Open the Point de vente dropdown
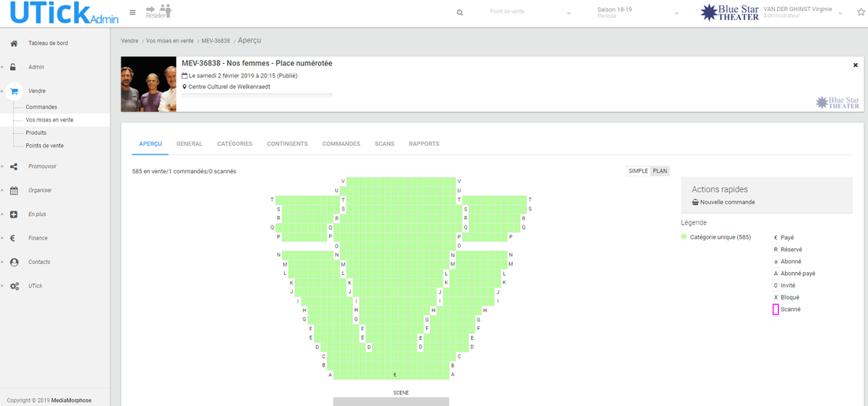This screenshot has height=406, width=868. (529, 13)
